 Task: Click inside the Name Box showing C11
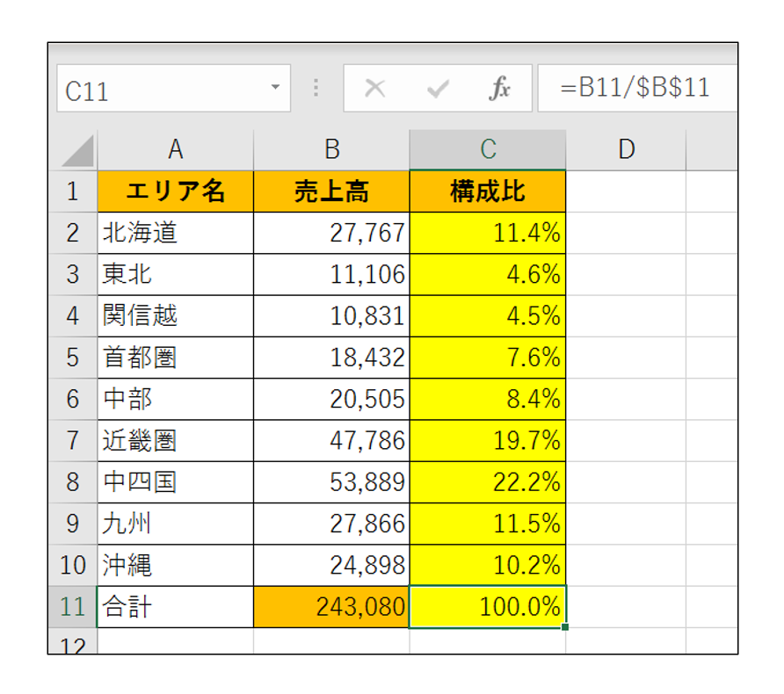click(x=158, y=90)
